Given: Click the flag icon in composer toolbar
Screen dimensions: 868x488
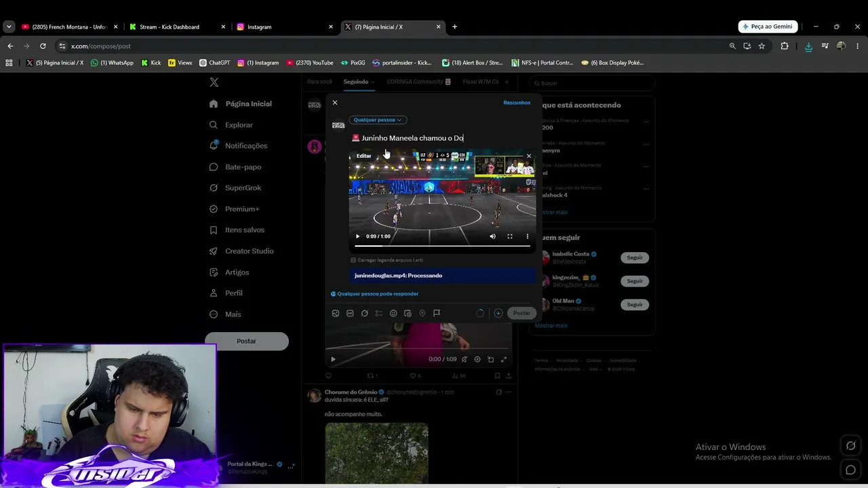Looking at the screenshot, I should [437, 313].
